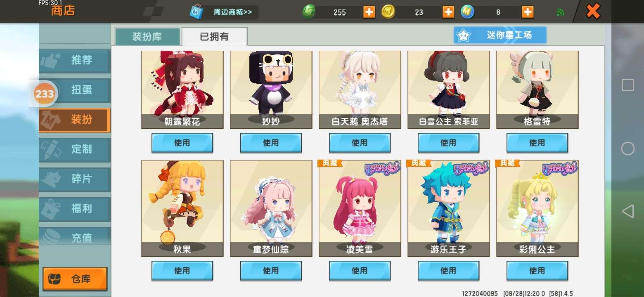This screenshot has height=297, width=644.
Task: Switch to the 已拥有 tab
Action: pos(214,37)
